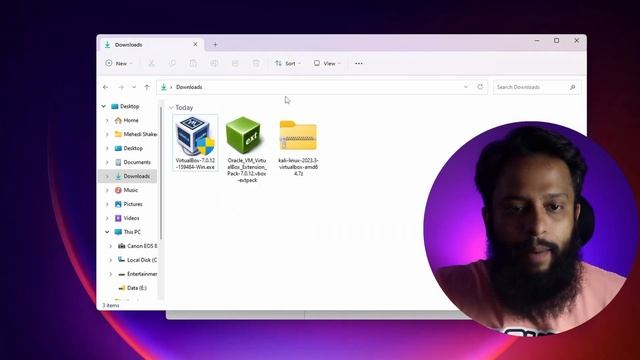Close the Explorer window
Image resolution: width=640 pixels, height=360 pixels.
point(576,41)
